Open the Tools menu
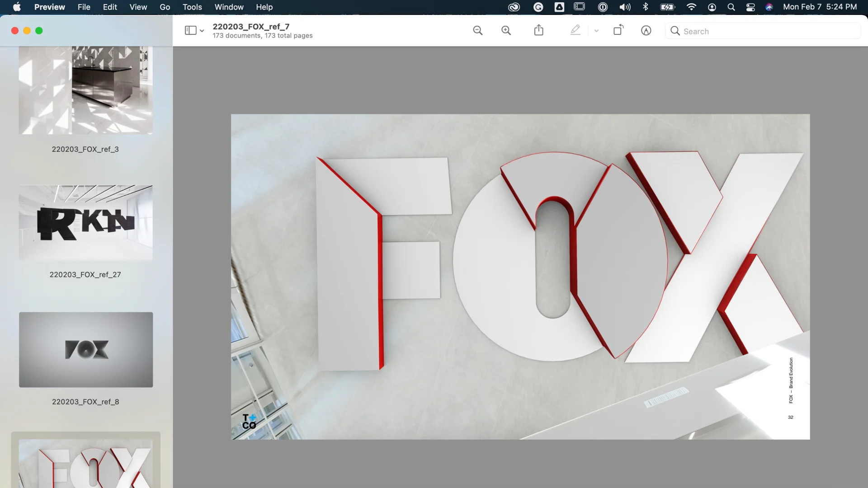 192,7
